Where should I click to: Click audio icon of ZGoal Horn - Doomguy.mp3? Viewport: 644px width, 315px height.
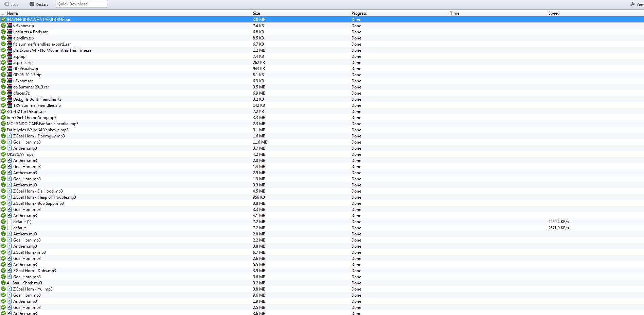coord(10,136)
